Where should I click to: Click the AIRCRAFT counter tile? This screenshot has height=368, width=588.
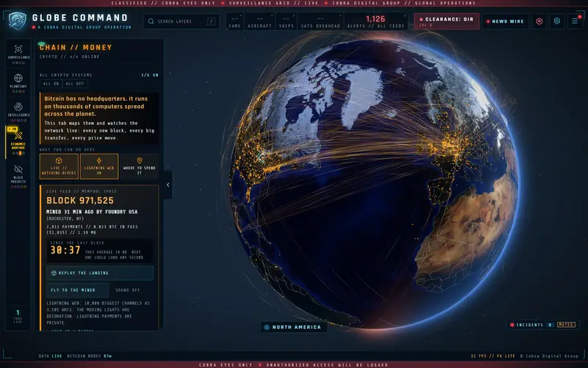tap(259, 22)
